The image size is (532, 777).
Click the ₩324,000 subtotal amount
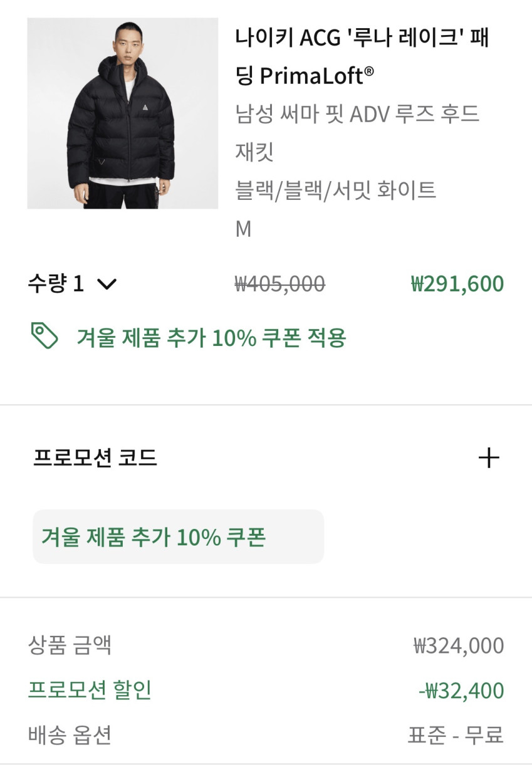[458, 645]
